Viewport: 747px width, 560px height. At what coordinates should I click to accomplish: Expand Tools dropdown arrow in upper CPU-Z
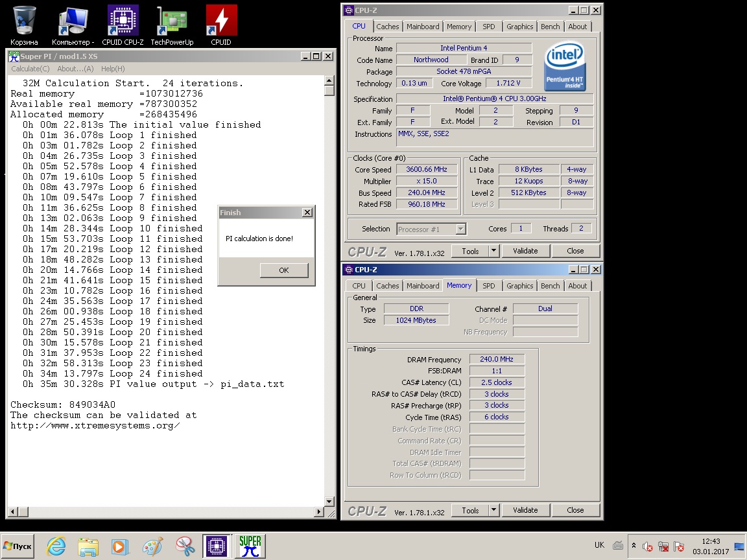pyautogui.click(x=493, y=251)
